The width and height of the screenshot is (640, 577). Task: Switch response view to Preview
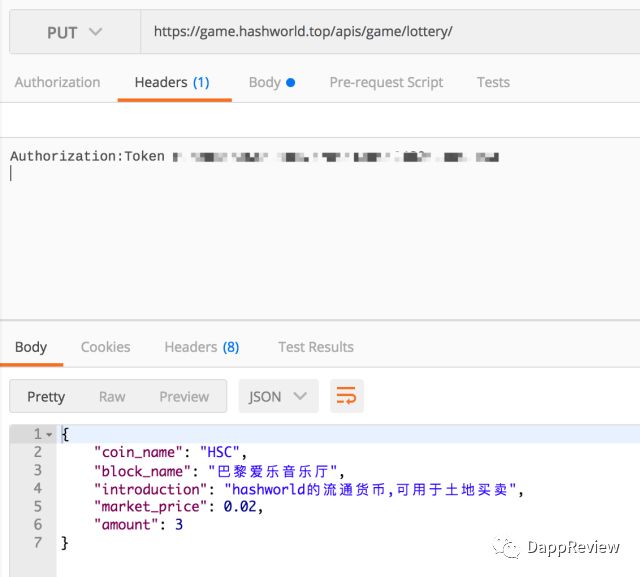[x=184, y=397]
